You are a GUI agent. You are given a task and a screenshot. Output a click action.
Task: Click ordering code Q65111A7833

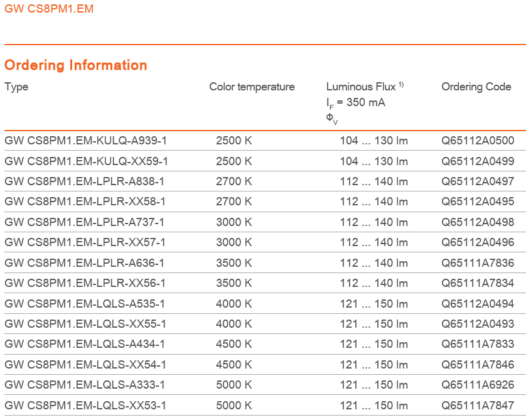478,344
